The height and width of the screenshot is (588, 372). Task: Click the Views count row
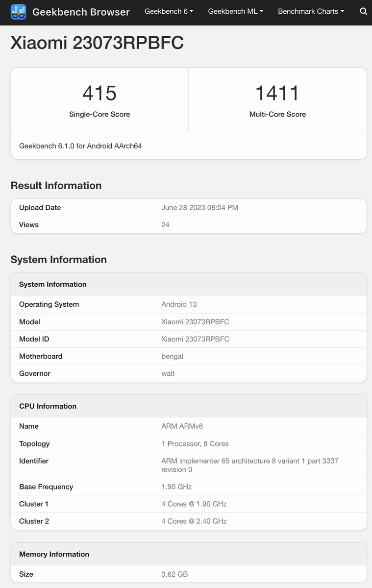(189, 224)
